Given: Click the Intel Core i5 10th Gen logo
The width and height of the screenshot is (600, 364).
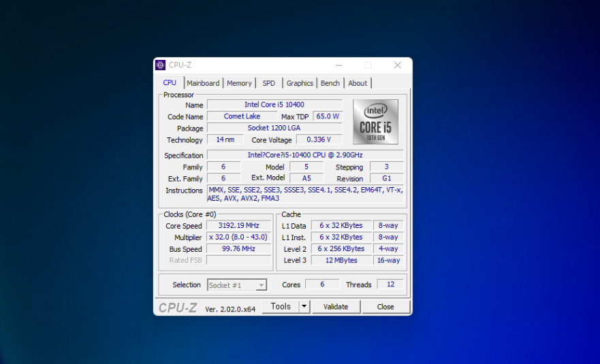Looking at the screenshot, I should pos(375,122).
